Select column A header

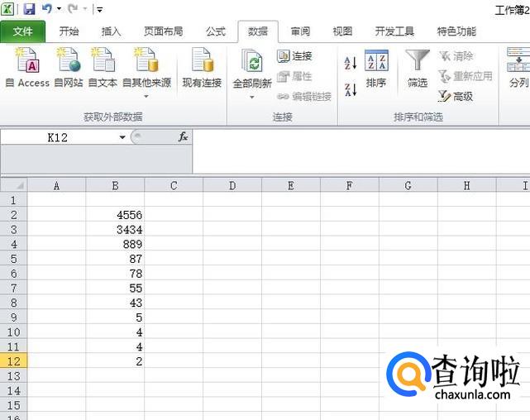tap(56, 185)
